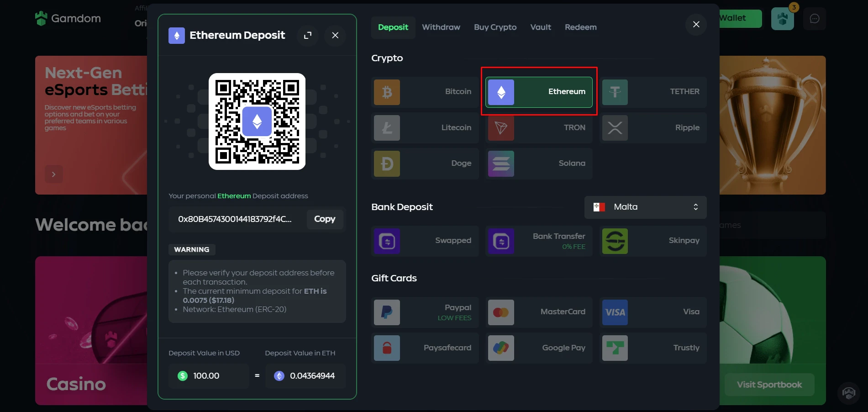868x412 pixels.
Task: Close the Ethereum Deposit panel
Action: pyautogui.click(x=335, y=35)
